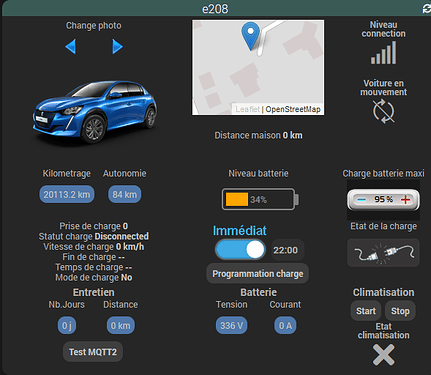Screen dimensions: 431x375
Task: Check the connection signal bars icon
Action: [384, 52]
